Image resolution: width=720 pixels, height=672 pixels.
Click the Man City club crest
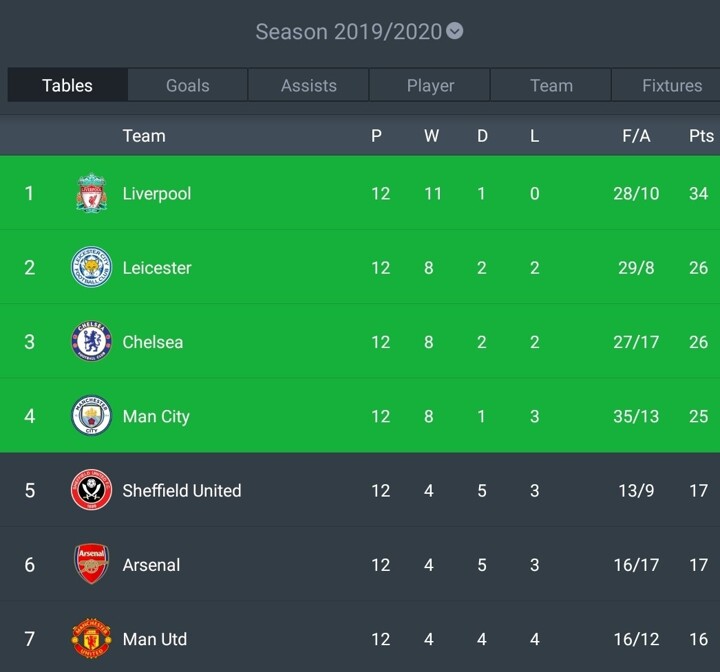coord(91,416)
